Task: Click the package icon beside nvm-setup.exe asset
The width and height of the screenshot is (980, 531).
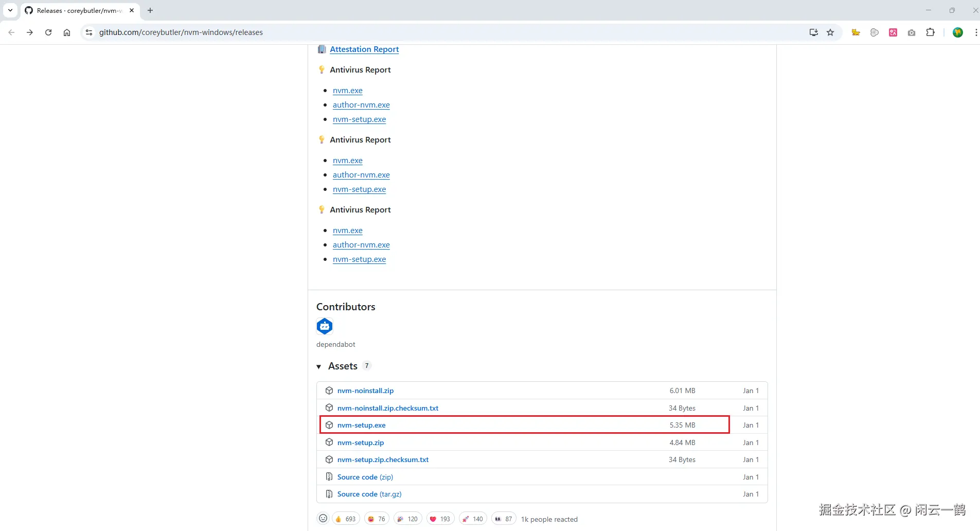Action: point(329,425)
